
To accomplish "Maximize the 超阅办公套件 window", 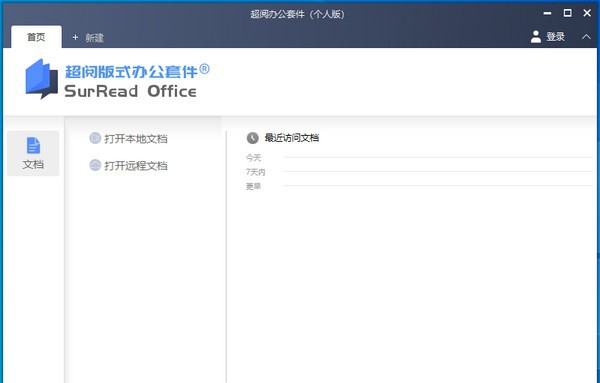I will click(567, 13).
